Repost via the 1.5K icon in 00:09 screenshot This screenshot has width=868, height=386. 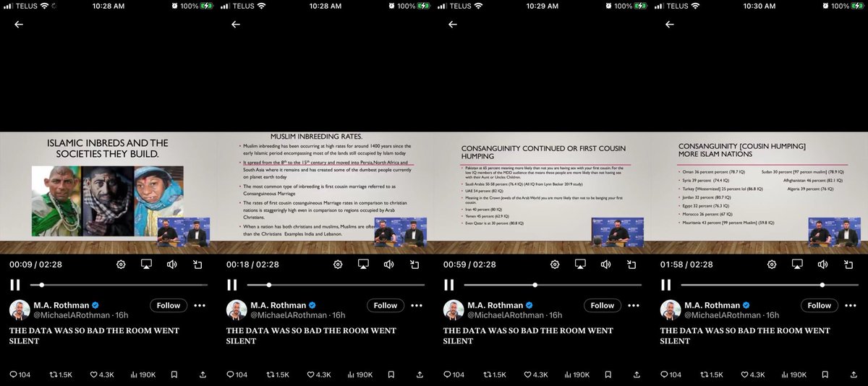click(59, 374)
